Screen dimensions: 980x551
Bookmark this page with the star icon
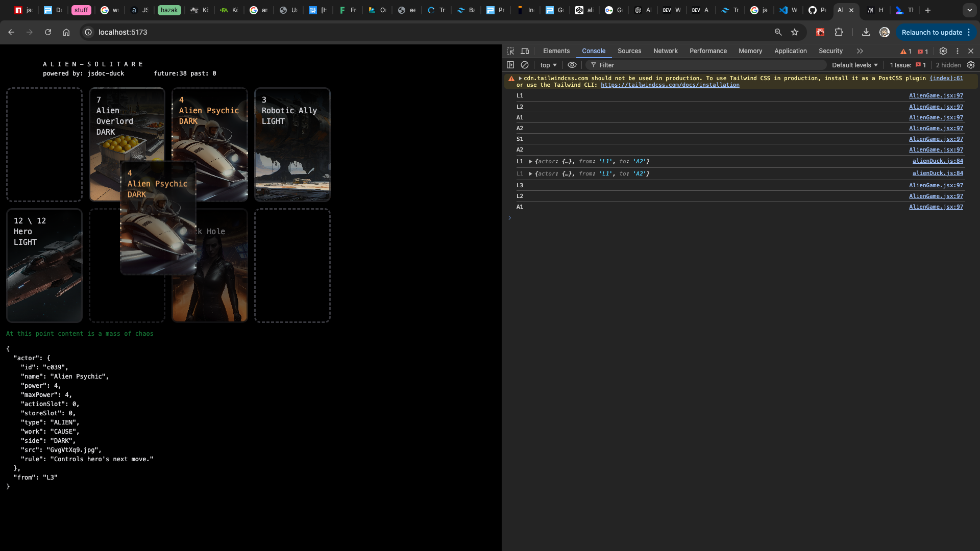point(795,32)
